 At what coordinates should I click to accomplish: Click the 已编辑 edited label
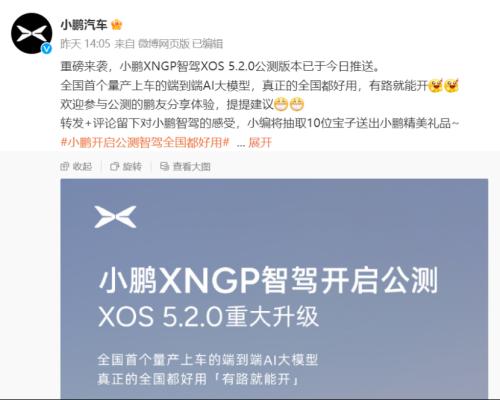pos(208,44)
